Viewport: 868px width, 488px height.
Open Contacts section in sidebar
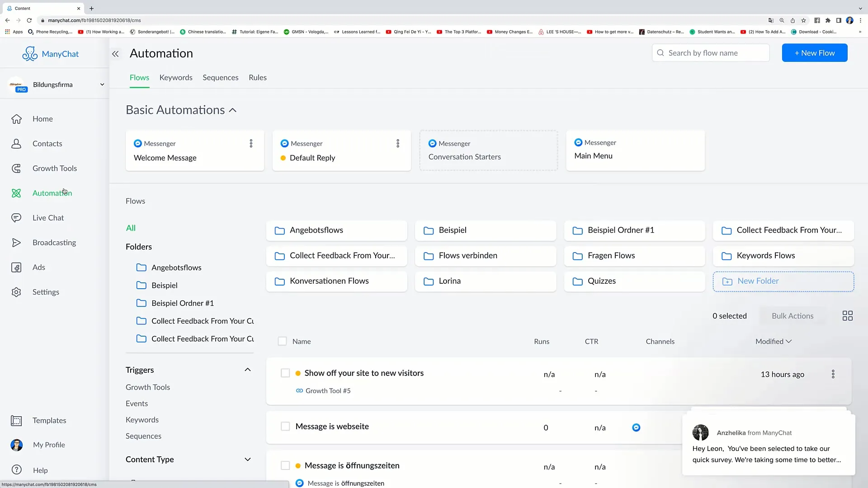pos(47,143)
